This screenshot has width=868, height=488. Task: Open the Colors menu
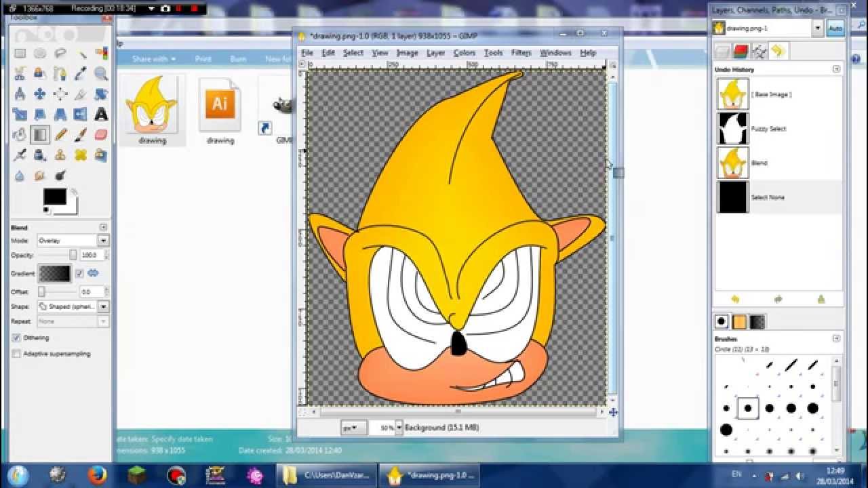tap(465, 53)
